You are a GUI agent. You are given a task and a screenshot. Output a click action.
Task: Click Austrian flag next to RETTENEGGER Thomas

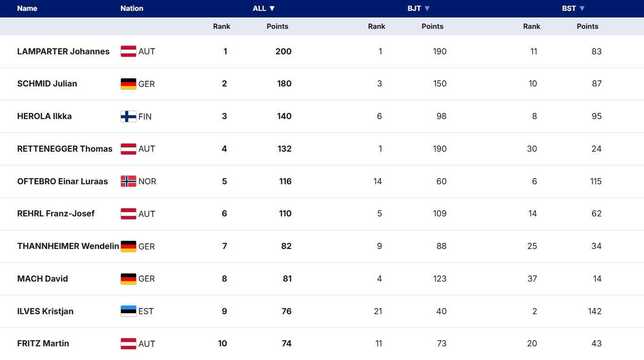point(129,149)
